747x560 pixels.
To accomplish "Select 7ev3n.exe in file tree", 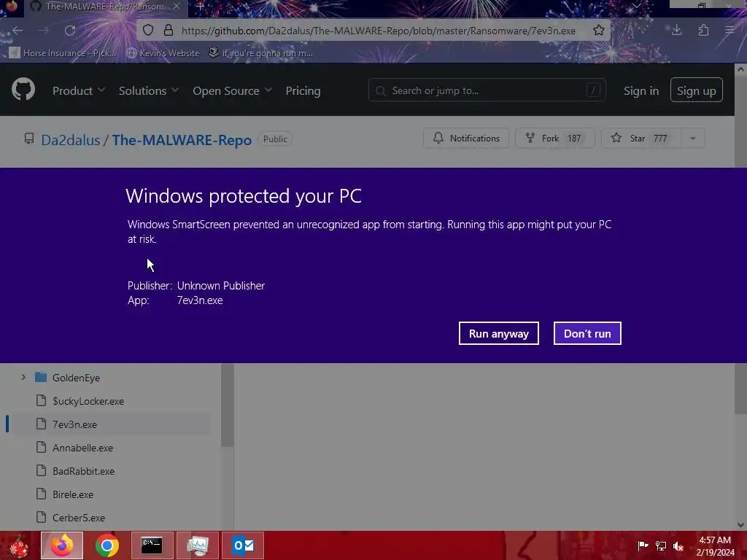I will tap(75, 424).
